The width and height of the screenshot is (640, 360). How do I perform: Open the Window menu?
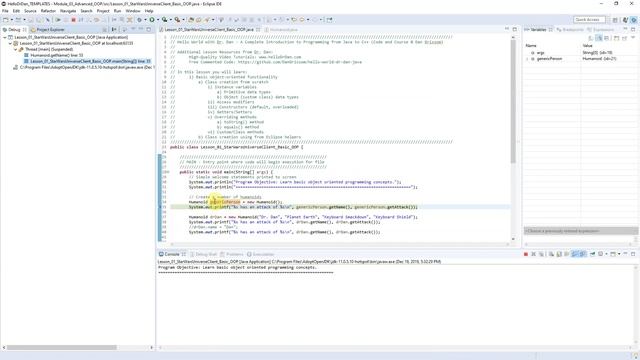coord(133,11)
